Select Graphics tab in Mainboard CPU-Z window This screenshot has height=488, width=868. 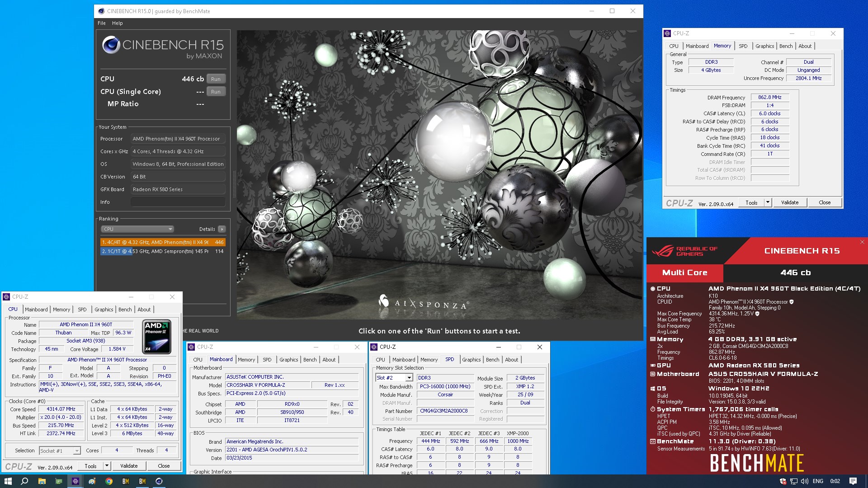[x=289, y=360]
